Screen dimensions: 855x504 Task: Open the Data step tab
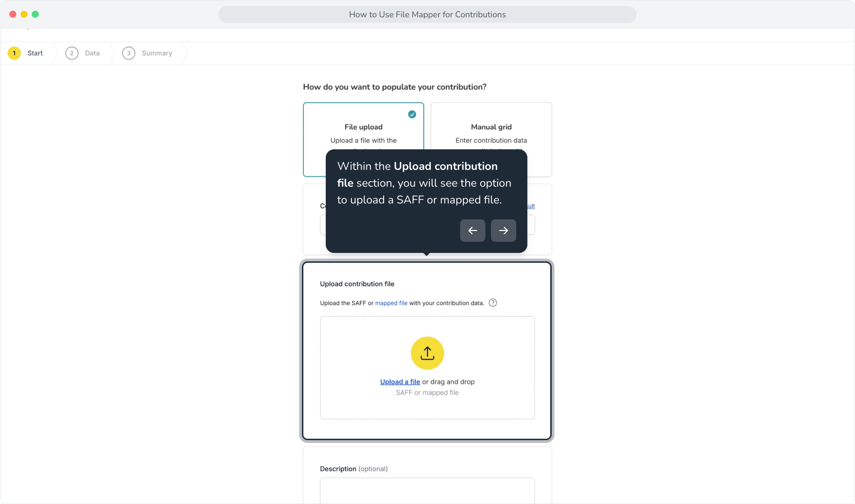(83, 53)
